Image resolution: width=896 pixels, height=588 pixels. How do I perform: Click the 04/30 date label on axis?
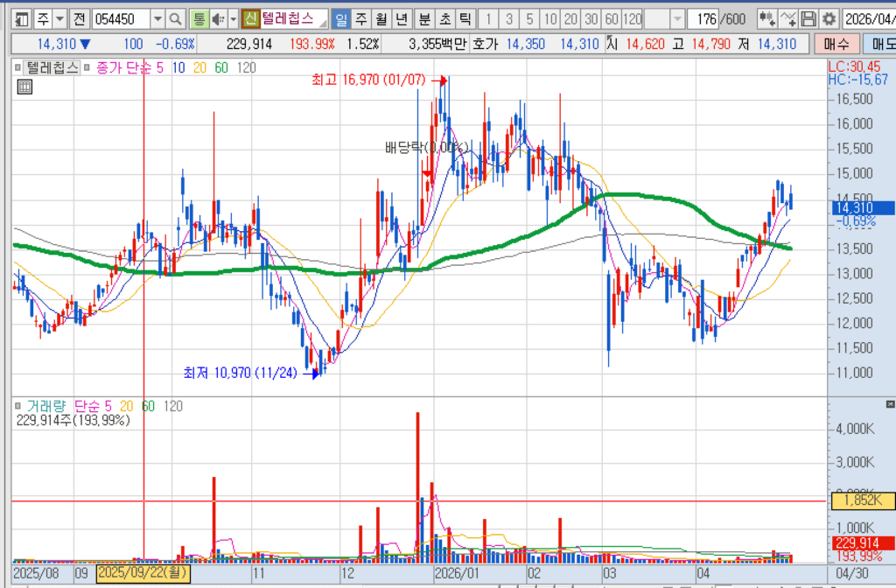(x=852, y=573)
